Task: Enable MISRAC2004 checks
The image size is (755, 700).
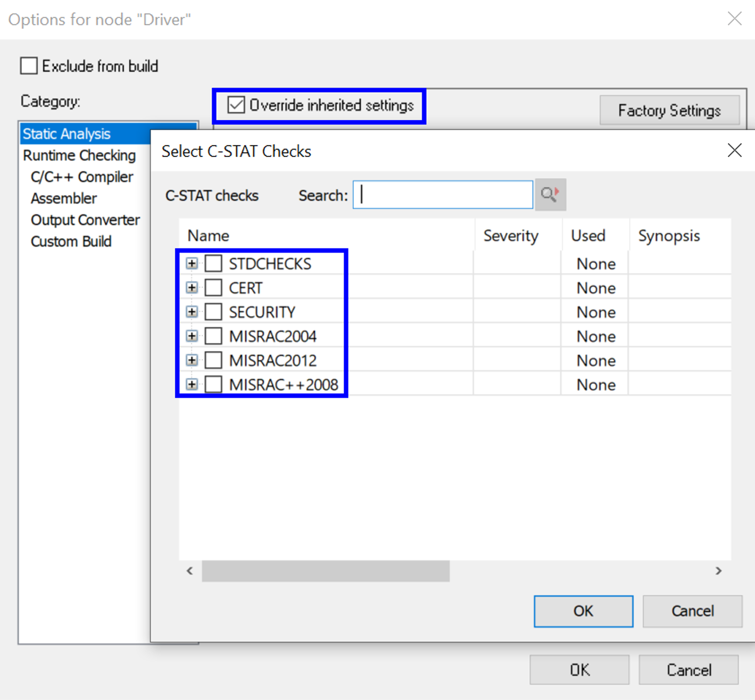Action: click(213, 336)
